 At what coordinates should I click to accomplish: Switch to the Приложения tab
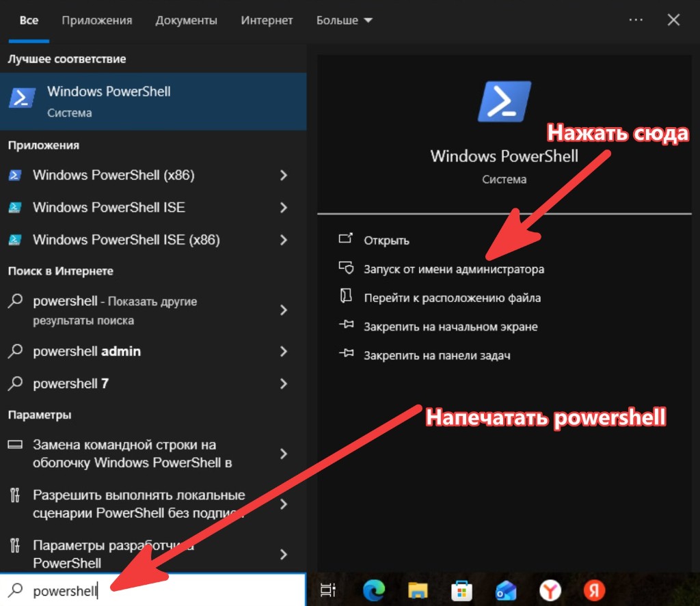(97, 20)
